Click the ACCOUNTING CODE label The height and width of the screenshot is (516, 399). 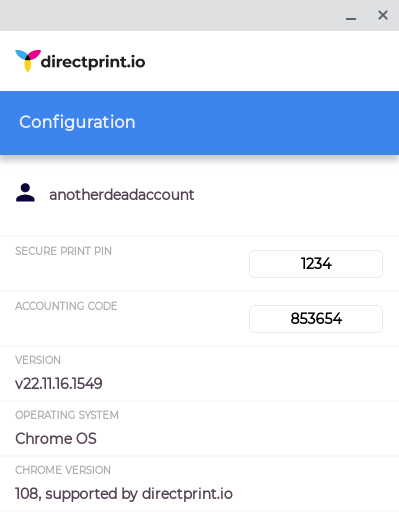coord(66,306)
